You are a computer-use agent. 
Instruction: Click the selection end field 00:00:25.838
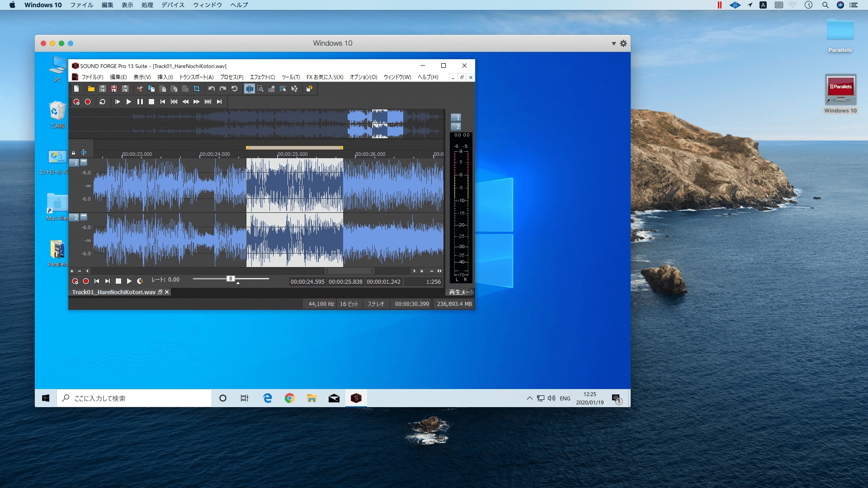[345, 282]
